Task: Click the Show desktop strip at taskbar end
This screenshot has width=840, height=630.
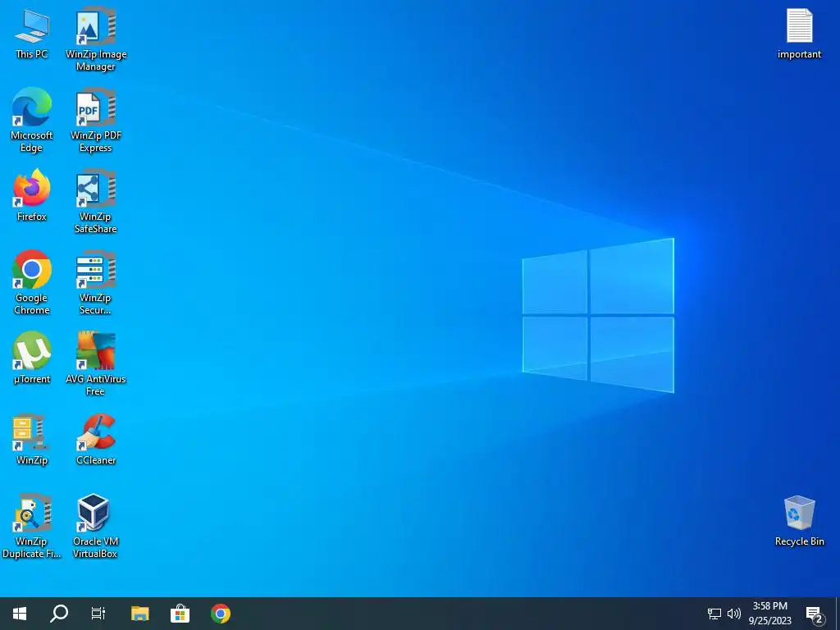Action: 837,614
